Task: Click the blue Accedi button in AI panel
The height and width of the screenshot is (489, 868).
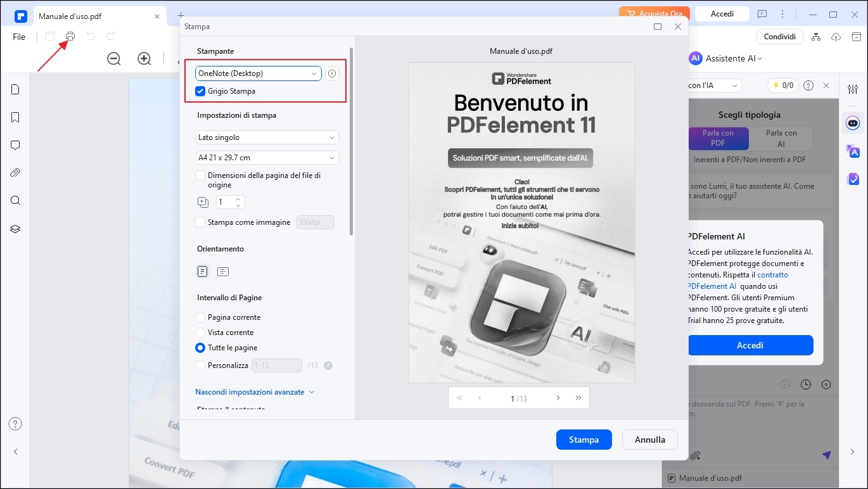Action: click(750, 345)
